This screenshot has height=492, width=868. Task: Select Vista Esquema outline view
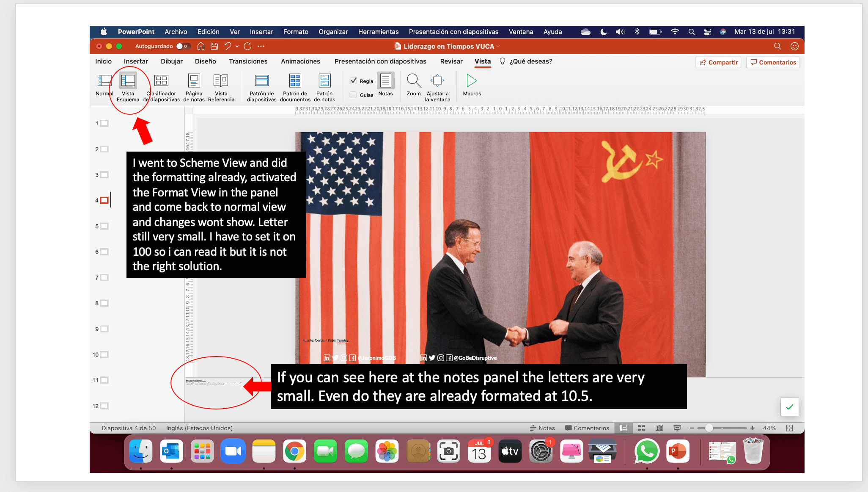click(128, 87)
